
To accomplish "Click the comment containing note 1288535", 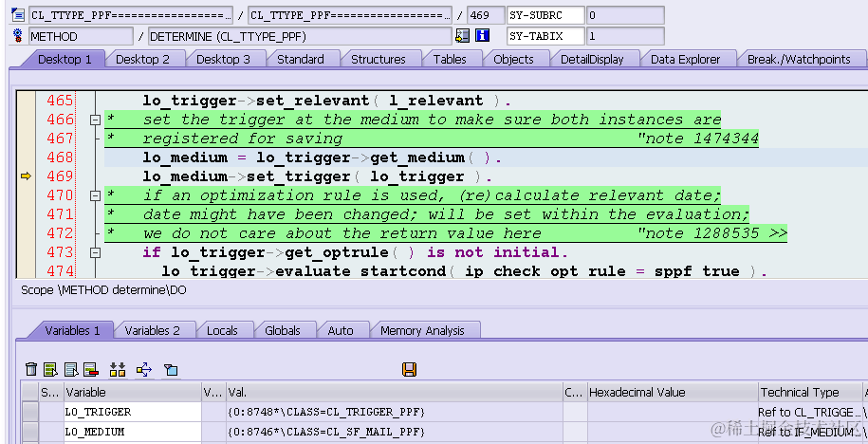I will click(x=446, y=233).
